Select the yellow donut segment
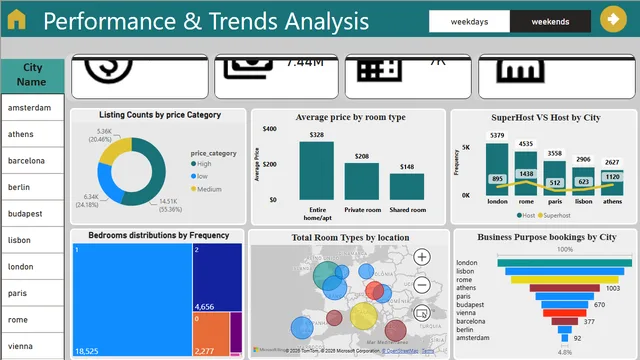This screenshot has width=640, height=360. click(116, 150)
